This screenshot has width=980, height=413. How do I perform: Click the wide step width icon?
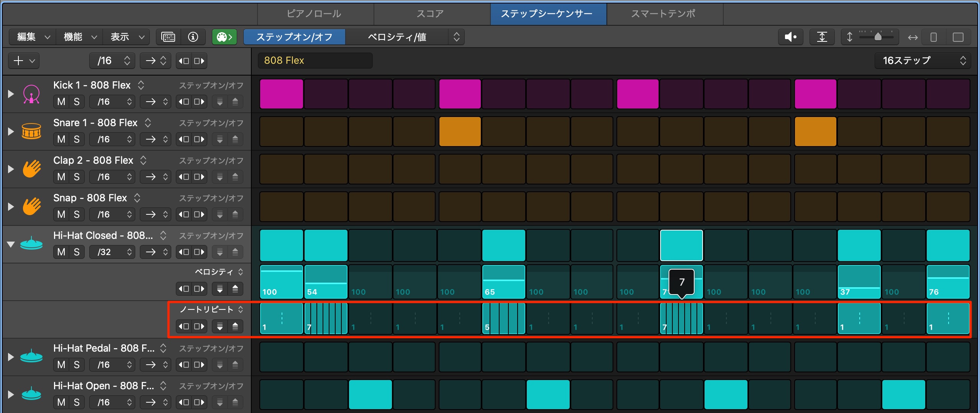click(x=958, y=37)
